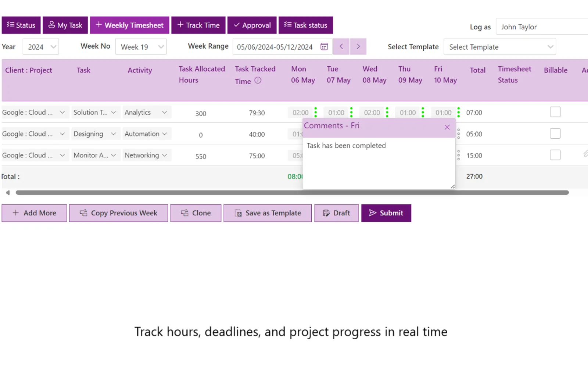
Task: Submit the weekly timesheet
Action: tap(386, 213)
